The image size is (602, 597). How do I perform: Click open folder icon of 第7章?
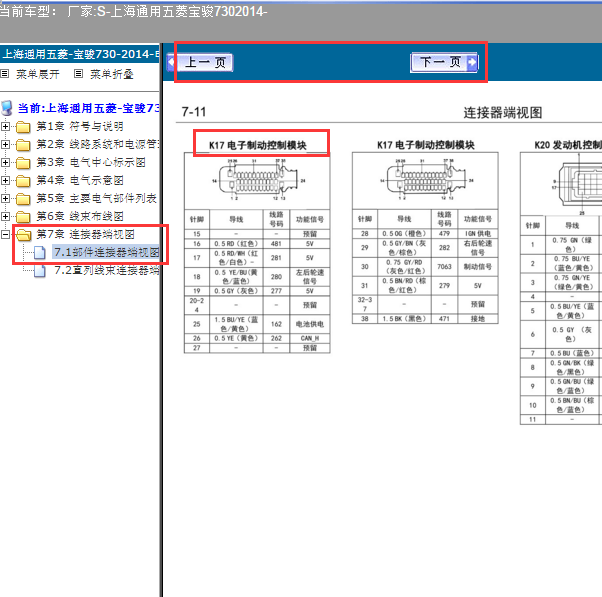point(23,235)
